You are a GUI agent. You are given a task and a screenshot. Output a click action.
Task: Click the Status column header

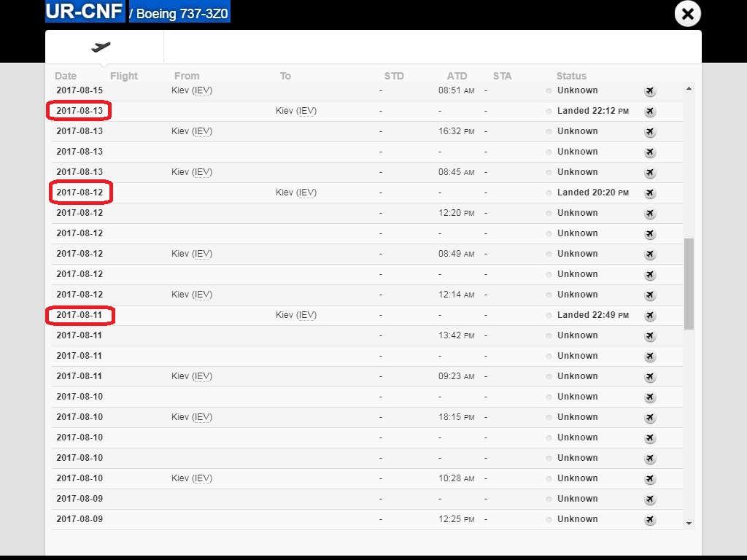pyautogui.click(x=571, y=76)
